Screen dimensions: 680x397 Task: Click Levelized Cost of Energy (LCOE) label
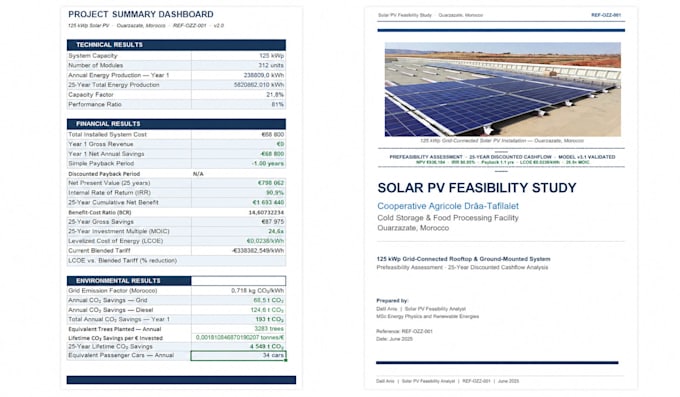click(x=115, y=241)
